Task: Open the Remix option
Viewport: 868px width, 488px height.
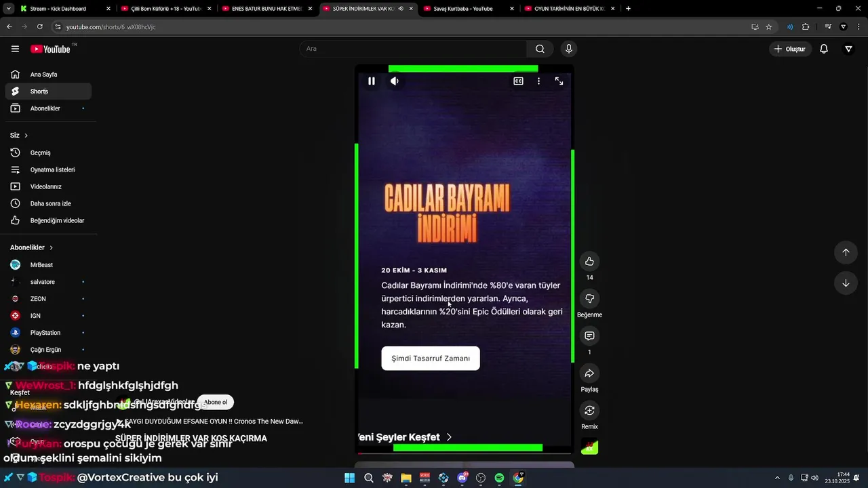Action: (x=589, y=411)
